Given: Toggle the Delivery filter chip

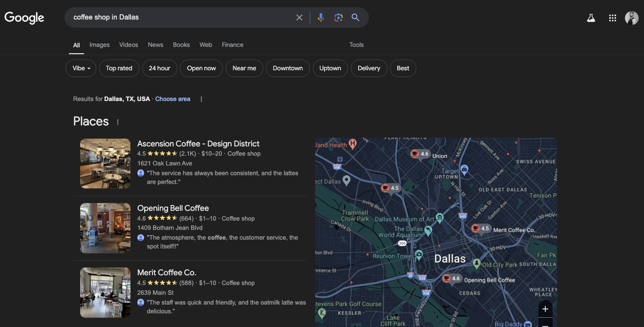Looking at the screenshot, I should 369,68.
